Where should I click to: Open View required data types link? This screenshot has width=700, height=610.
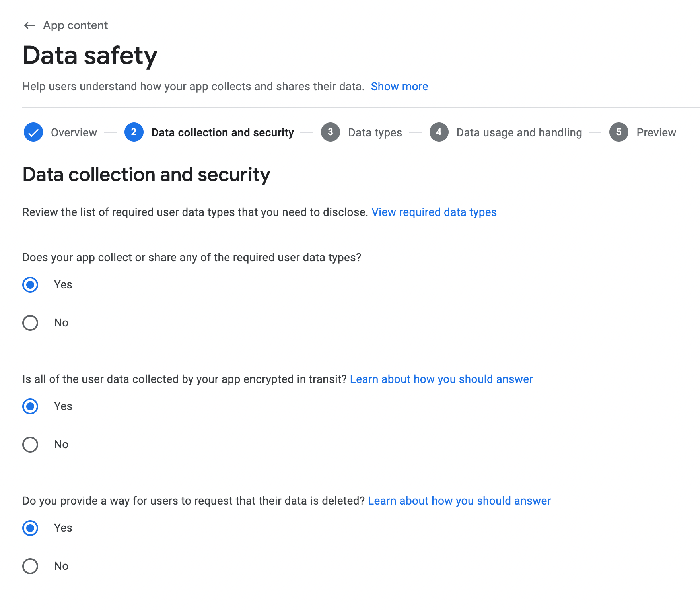(x=434, y=212)
